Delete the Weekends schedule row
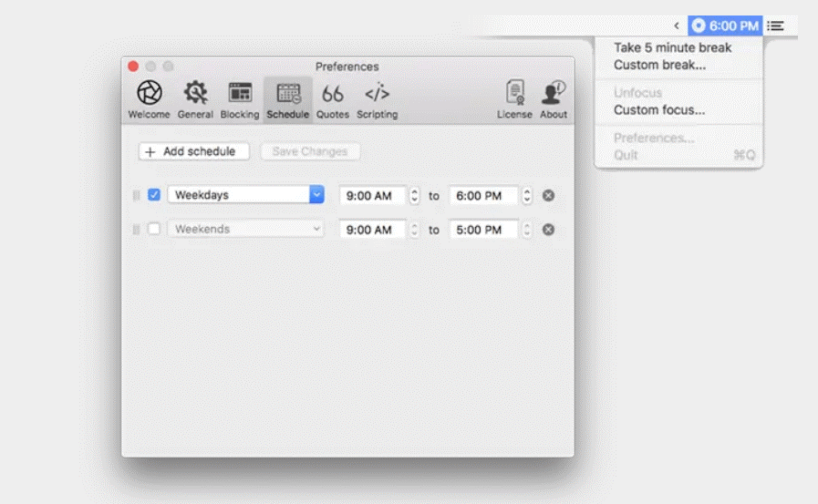818x504 pixels. (548, 230)
